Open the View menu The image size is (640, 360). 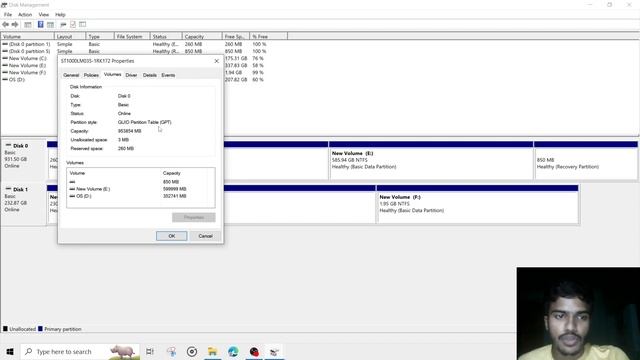click(x=44, y=15)
